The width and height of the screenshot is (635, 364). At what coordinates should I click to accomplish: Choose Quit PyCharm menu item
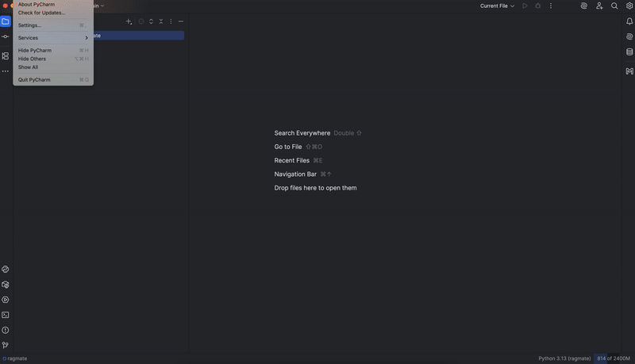[x=53, y=80]
